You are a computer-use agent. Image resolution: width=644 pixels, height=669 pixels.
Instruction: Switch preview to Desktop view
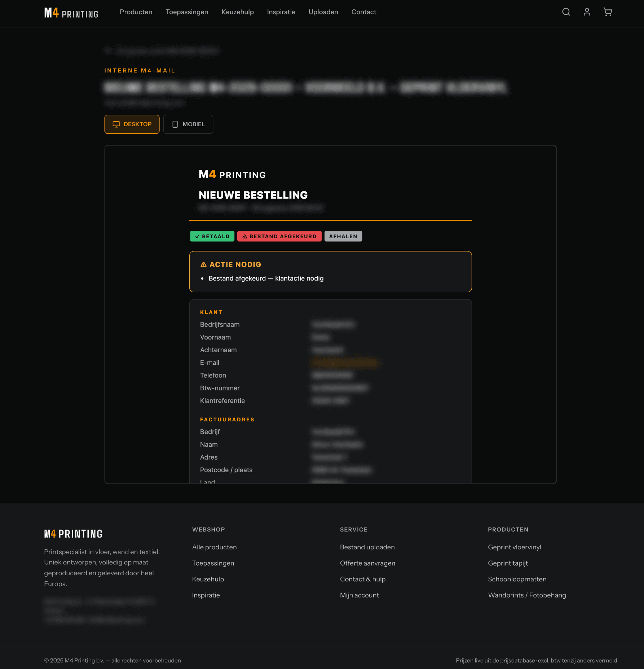(x=132, y=124)
